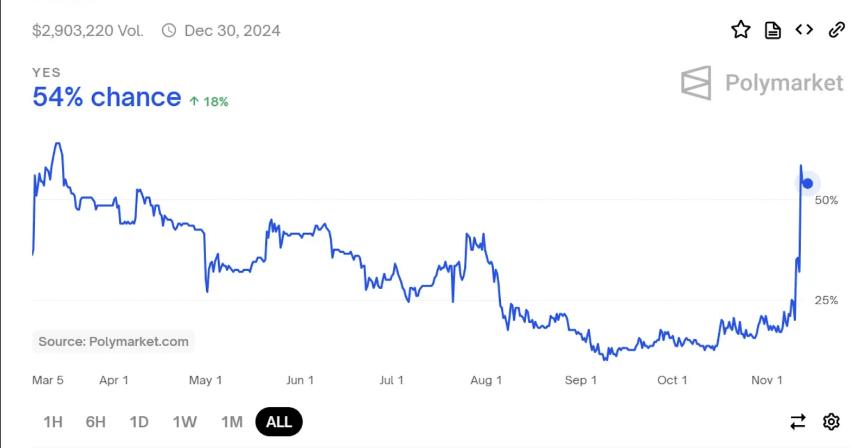Click the blue current-price dot on chart
868x448 pixels.
click(807, 184)
